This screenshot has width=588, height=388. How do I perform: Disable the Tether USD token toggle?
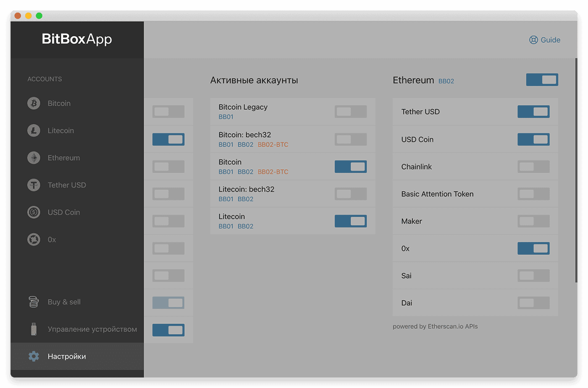coord(533,112)
